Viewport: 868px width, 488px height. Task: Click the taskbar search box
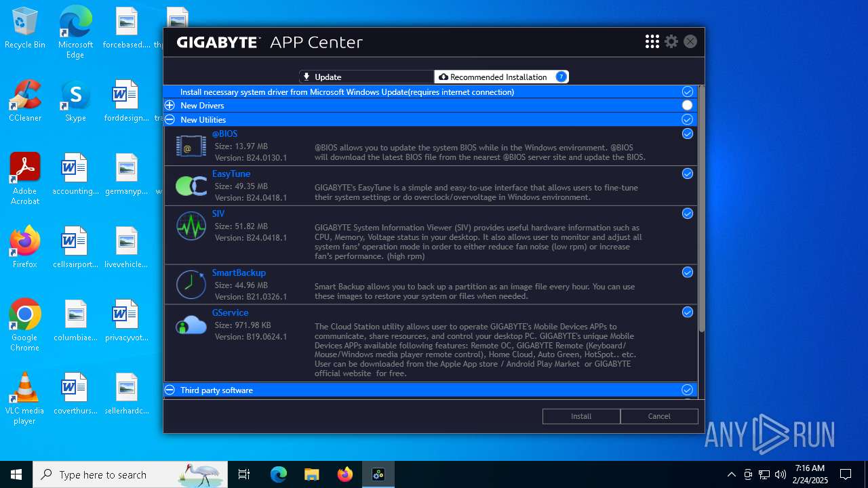(x=130, y=474)
